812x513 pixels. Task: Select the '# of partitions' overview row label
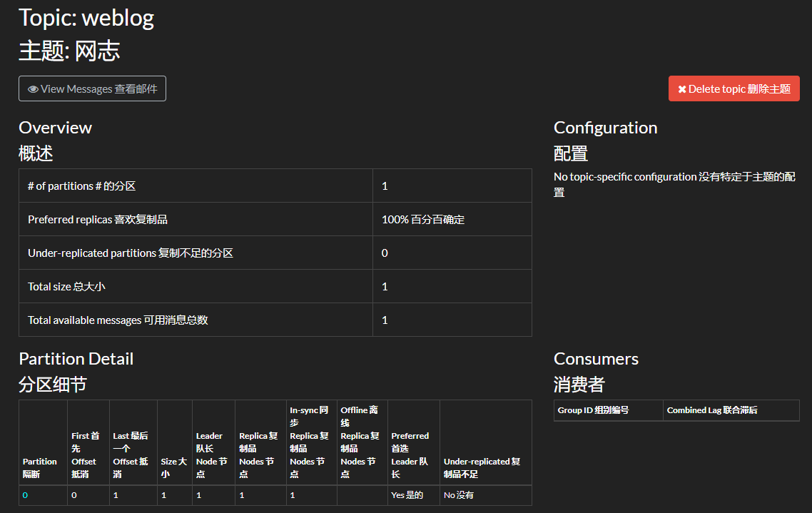[x=81, y=186]
